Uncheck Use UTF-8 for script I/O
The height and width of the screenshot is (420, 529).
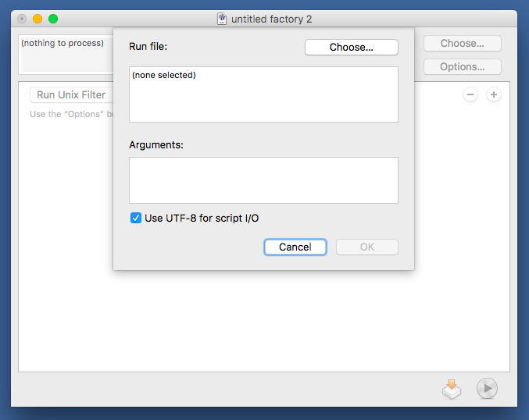click(136, 219)
